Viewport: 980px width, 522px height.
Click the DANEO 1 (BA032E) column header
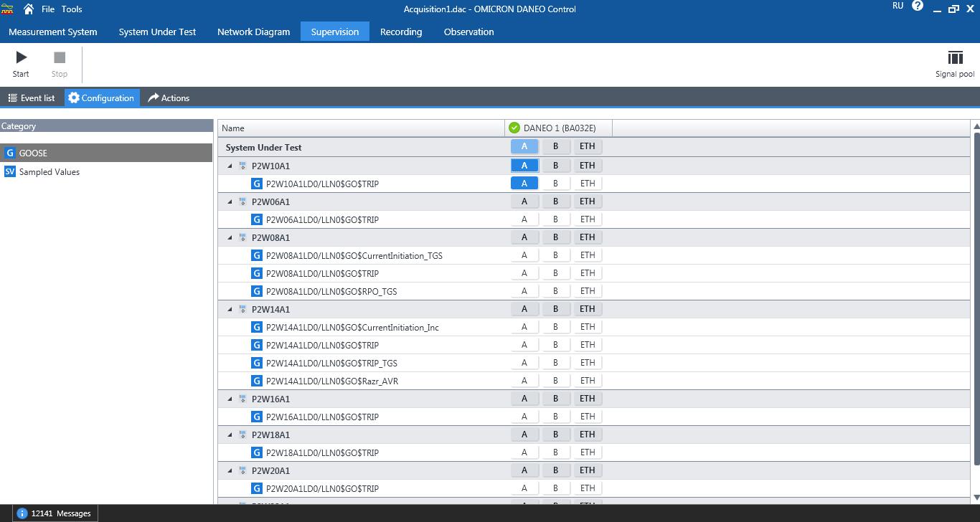click(558, 128)
